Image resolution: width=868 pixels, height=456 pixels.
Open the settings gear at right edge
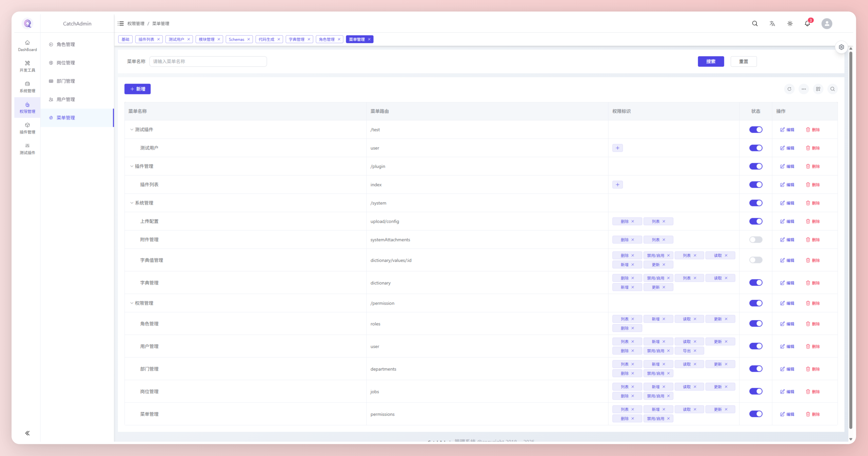coord(841,47)
